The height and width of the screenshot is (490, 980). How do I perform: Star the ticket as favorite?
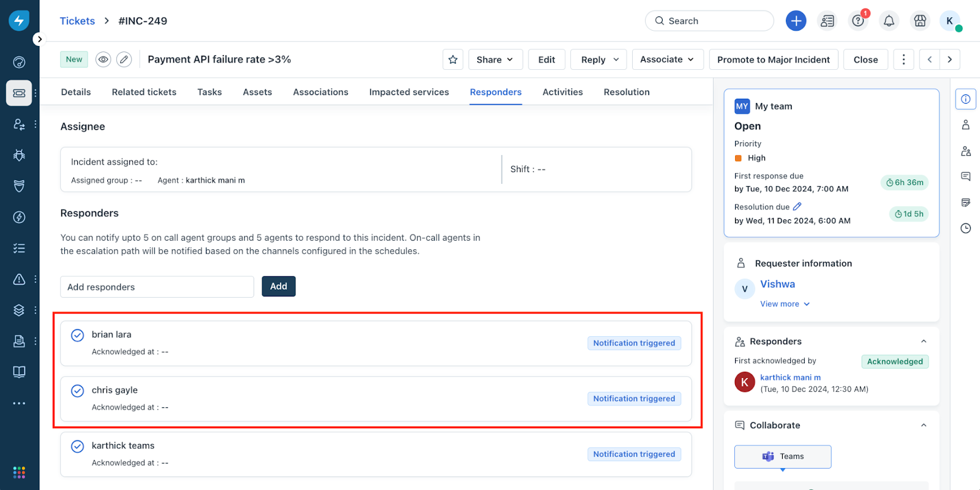click(x=453, y=59)
